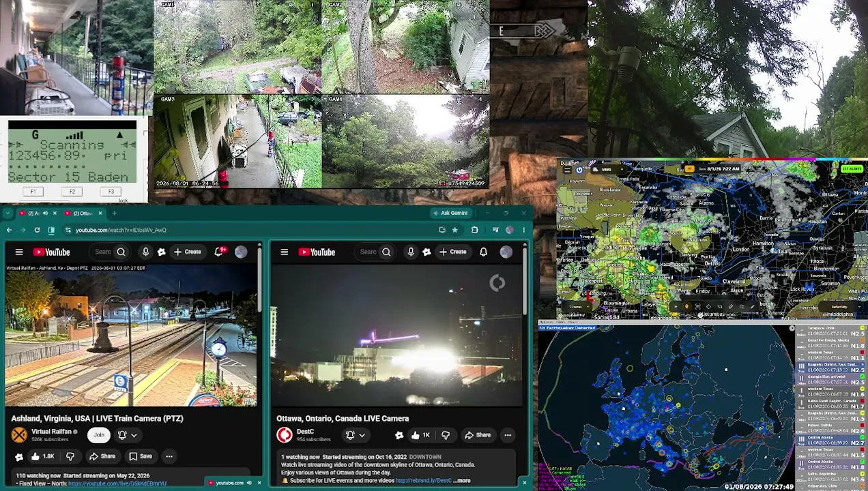Viewport: 868px width, 491px height.
Task: Go back in Chrome browser
Action: point(9,230)
